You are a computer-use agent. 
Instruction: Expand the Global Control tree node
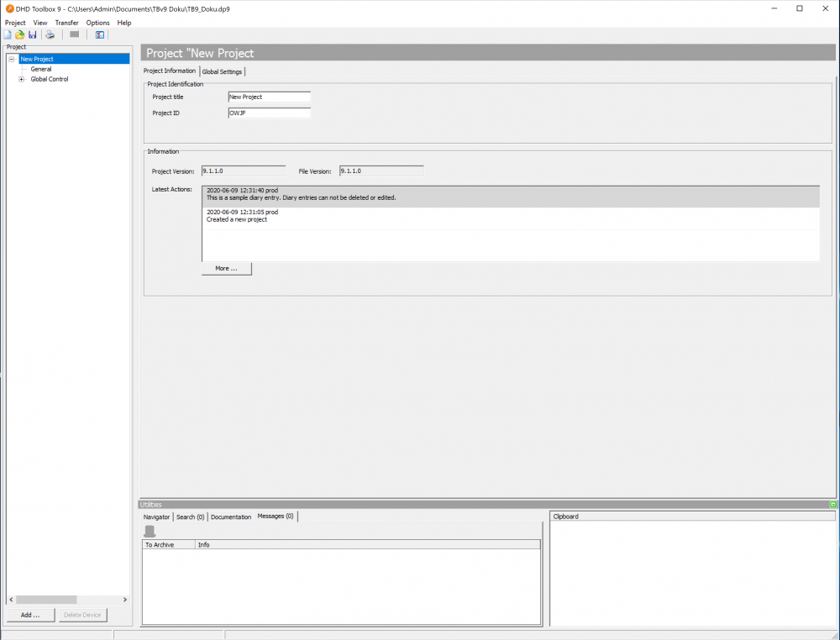point(21,79)
